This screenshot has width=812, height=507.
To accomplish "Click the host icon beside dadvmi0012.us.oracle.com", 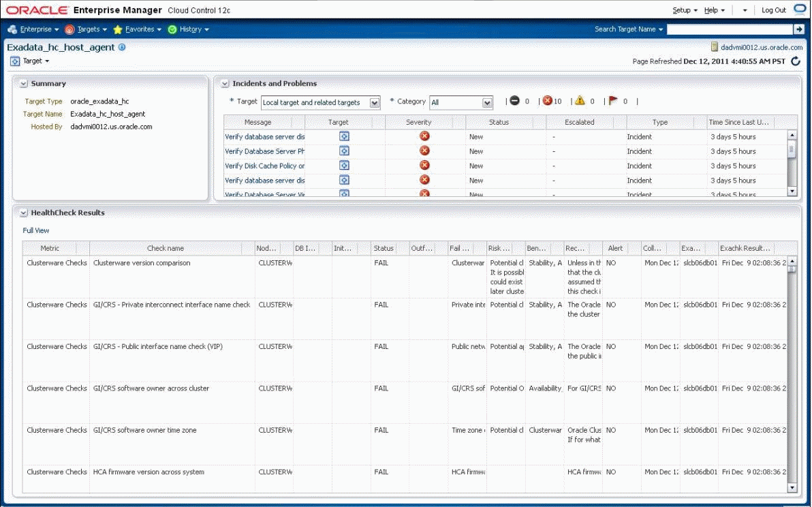I will tap(715, 47).
